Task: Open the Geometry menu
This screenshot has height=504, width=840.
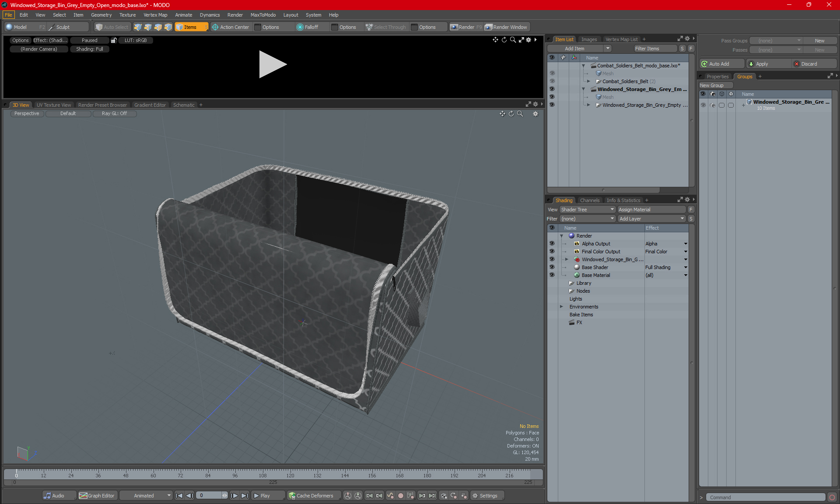Action: click(x=101, y=15)
